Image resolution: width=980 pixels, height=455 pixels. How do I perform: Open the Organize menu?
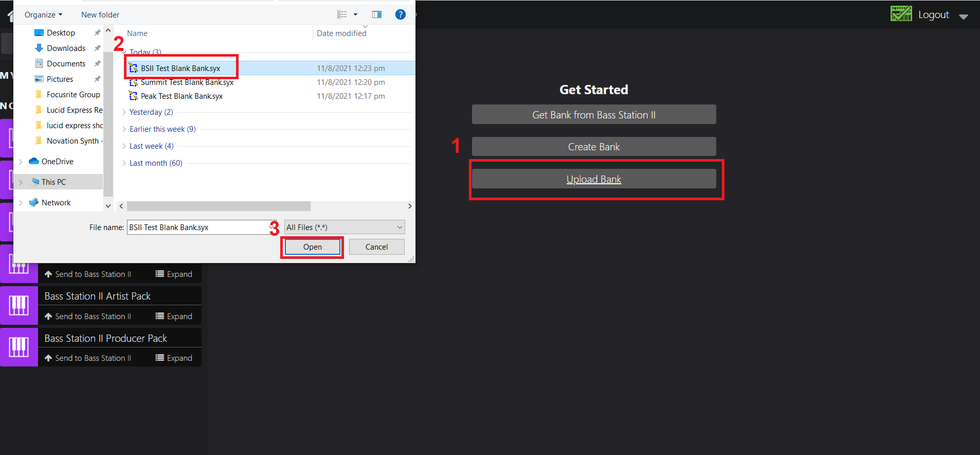pyautogui.click(x=43, y=14)
